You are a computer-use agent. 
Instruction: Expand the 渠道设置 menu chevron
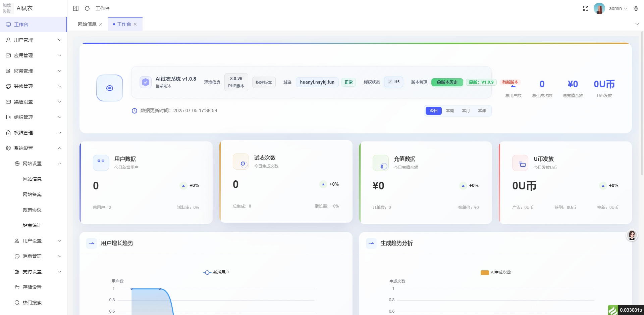(x=60, y=102)
